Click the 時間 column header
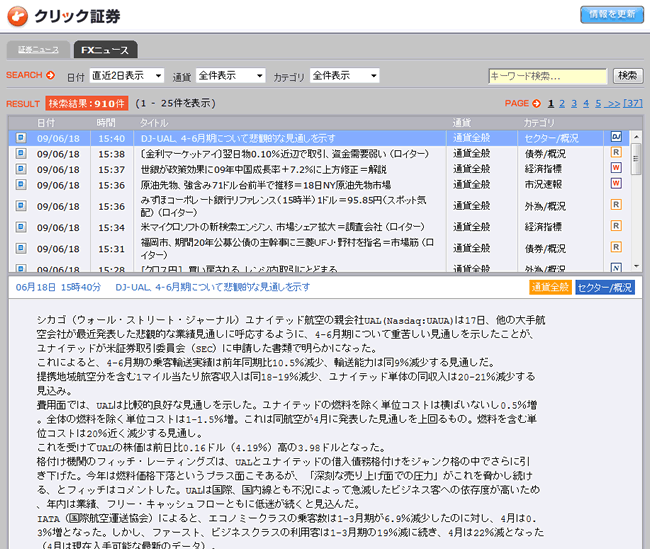 click(x=106, y=123)
